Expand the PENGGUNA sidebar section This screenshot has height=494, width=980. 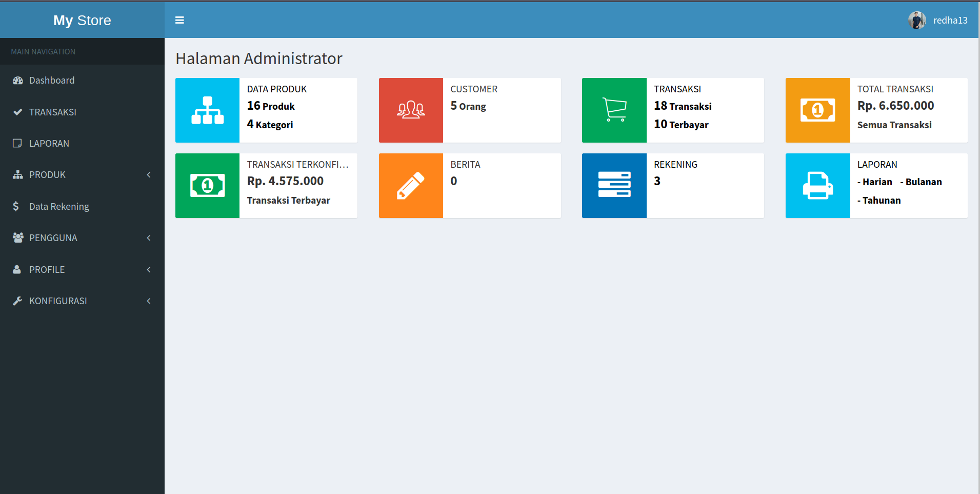(148, 238)
